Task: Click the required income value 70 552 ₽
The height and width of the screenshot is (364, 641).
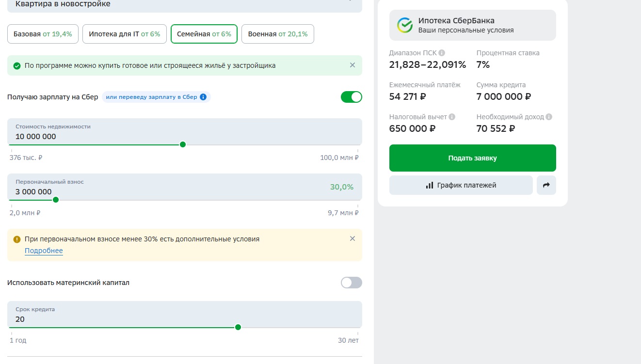Action: click(496, 128)
